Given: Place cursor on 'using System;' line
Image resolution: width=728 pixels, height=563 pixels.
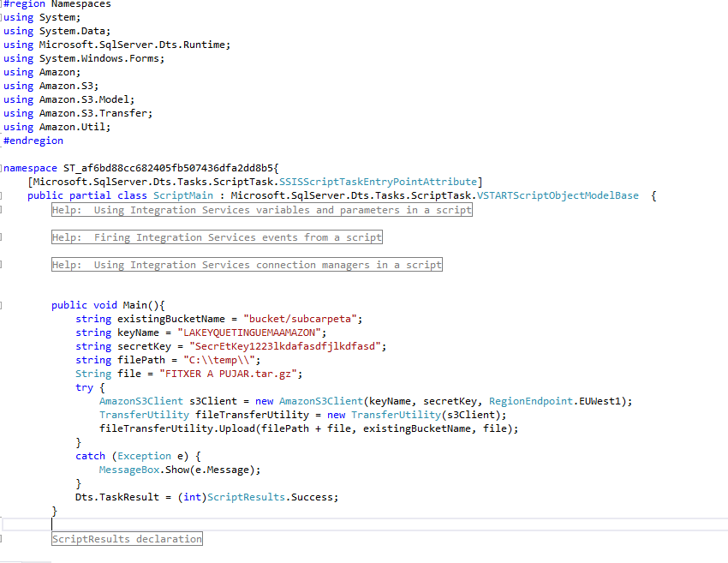Looking at the screenshot, I should (42, 18).
